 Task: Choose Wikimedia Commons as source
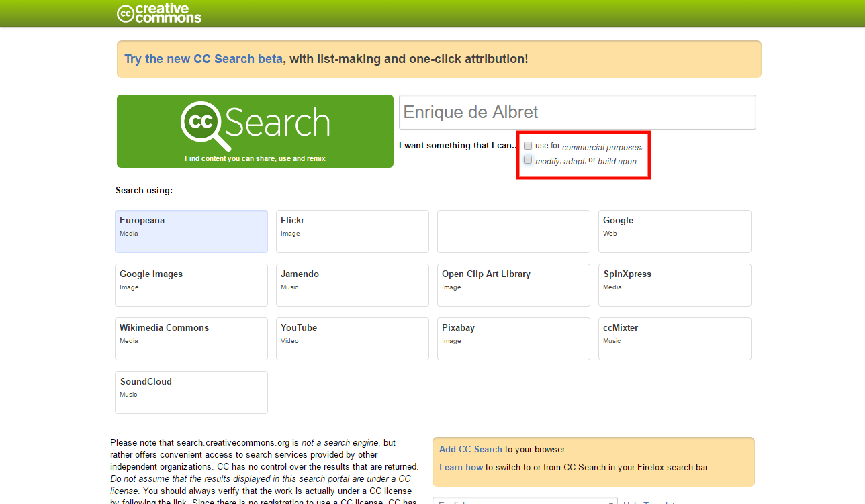[x=191, y=339]
